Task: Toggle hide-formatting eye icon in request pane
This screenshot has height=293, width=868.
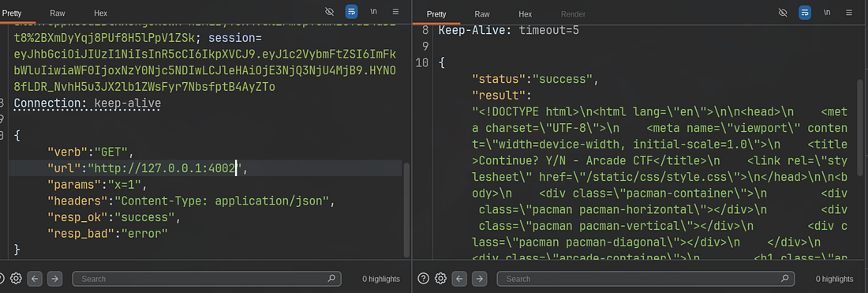Action: point(329,12)
